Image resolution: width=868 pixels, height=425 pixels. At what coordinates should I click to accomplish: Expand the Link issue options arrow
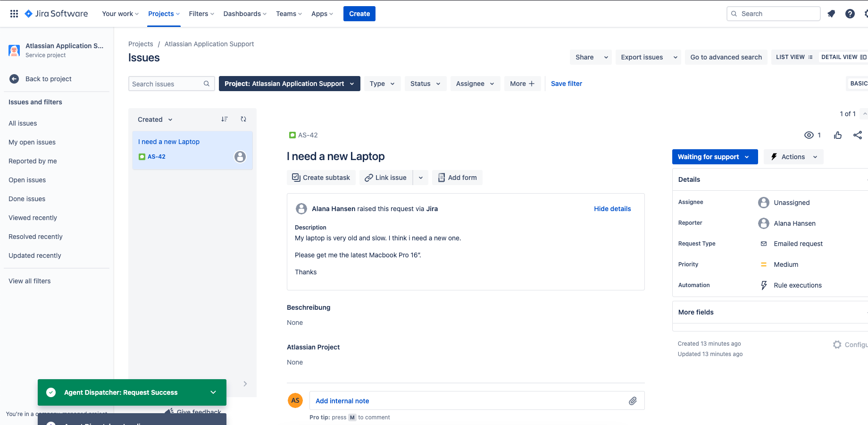(421, 178)
